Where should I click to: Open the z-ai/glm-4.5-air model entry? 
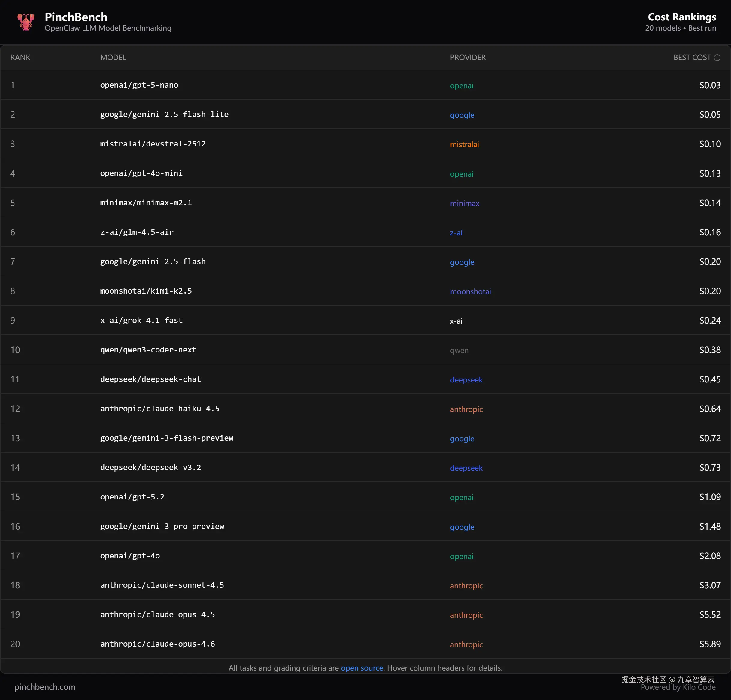pyautogui.click(x=137, y=232)
